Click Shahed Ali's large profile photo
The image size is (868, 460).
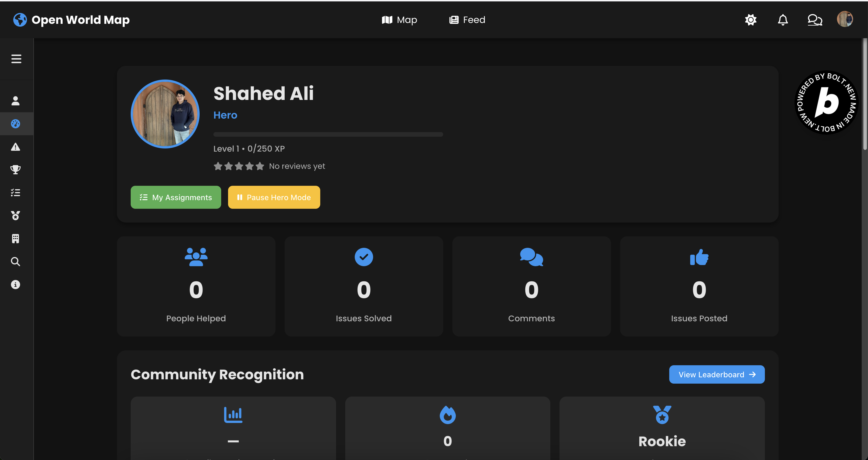tap(165, 114)
